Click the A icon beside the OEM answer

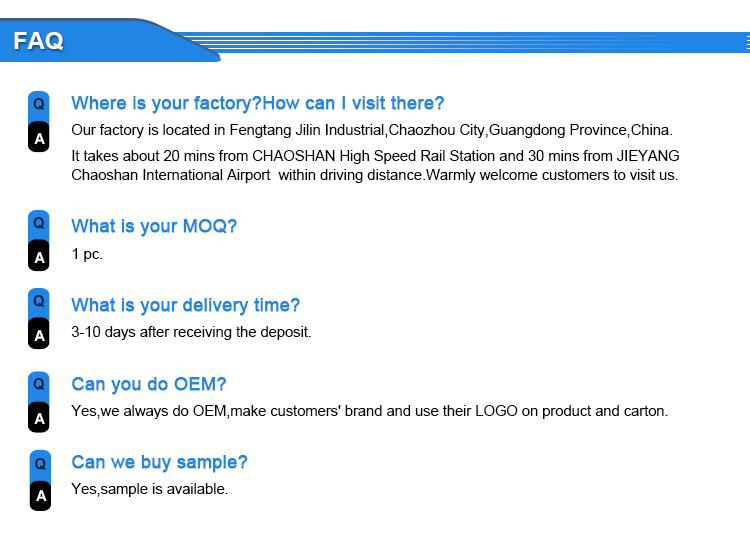pos(39,418)
